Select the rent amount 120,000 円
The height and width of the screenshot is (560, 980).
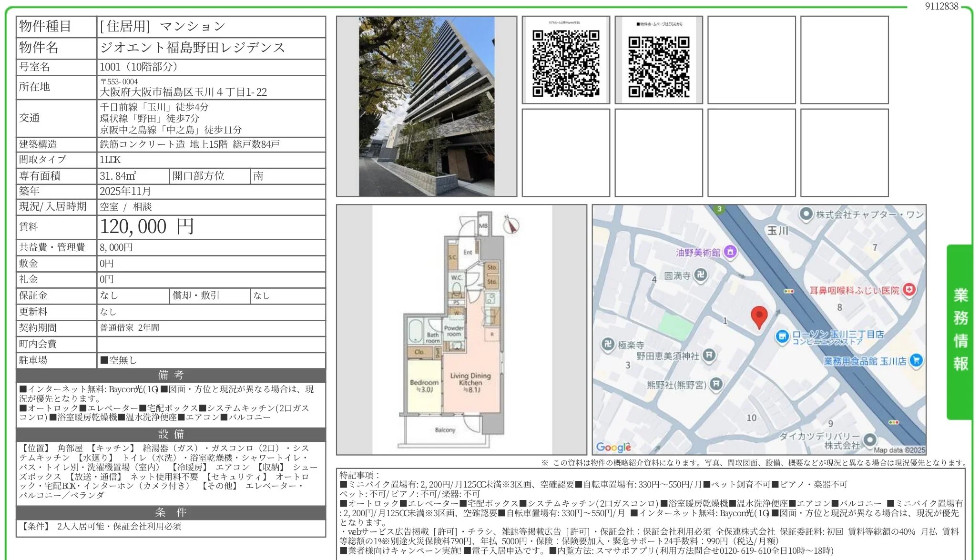point(147,227)
